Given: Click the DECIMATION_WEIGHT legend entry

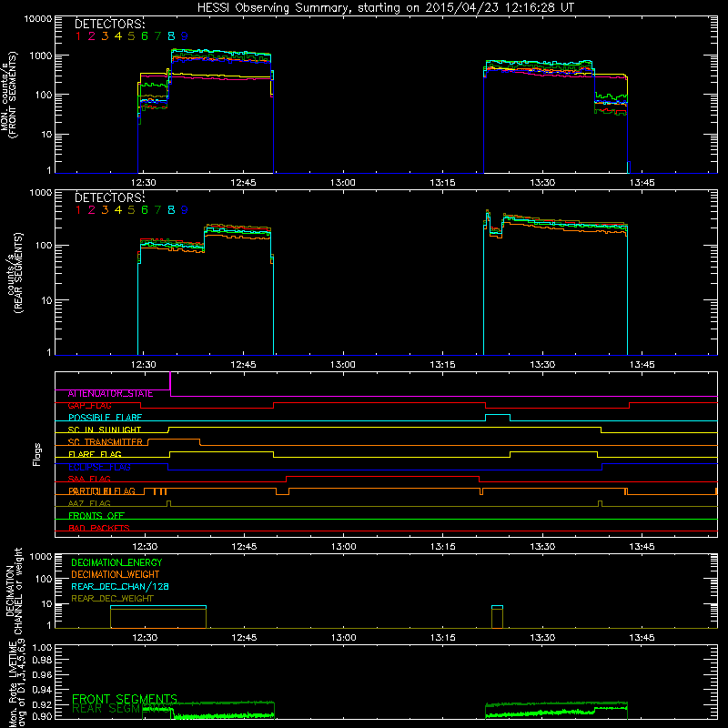Looking at the screenshot, I should [x=116, y=575].
